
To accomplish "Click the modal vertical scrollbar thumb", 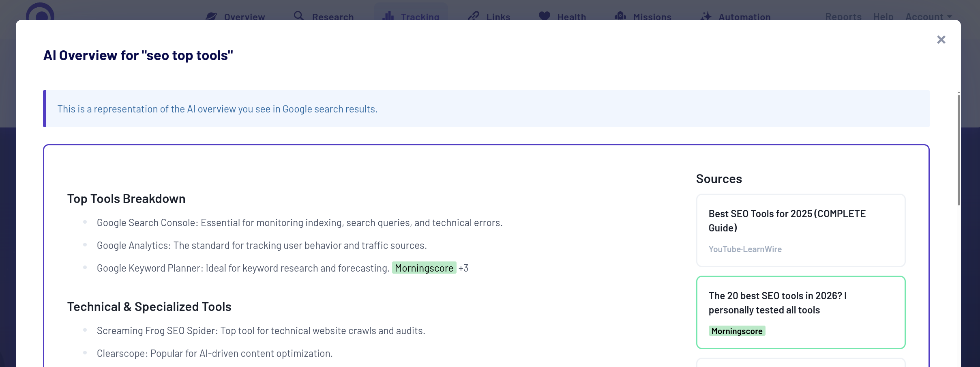I will [959, 149].
